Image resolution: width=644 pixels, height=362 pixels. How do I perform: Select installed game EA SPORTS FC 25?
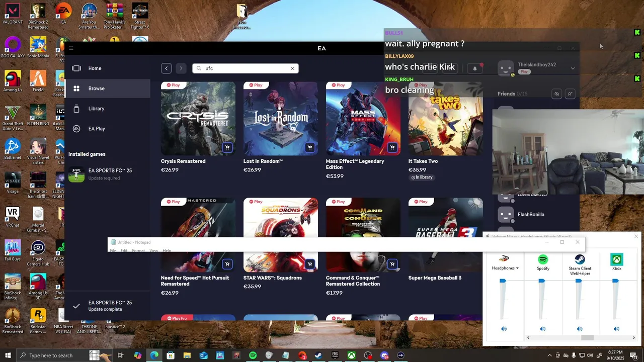[x=108, y=174]
